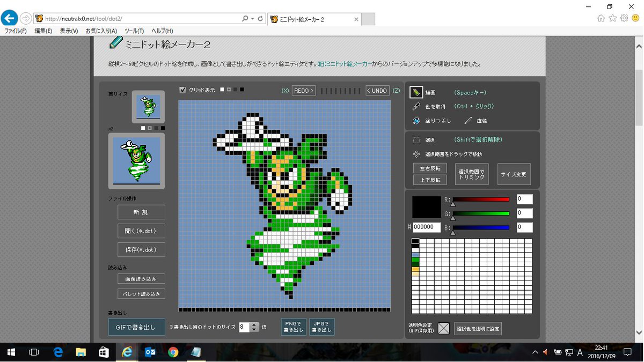The image size is (644, 362).
Task: Click the address bar search magnifier icon
Action: [x=245, y=18]
